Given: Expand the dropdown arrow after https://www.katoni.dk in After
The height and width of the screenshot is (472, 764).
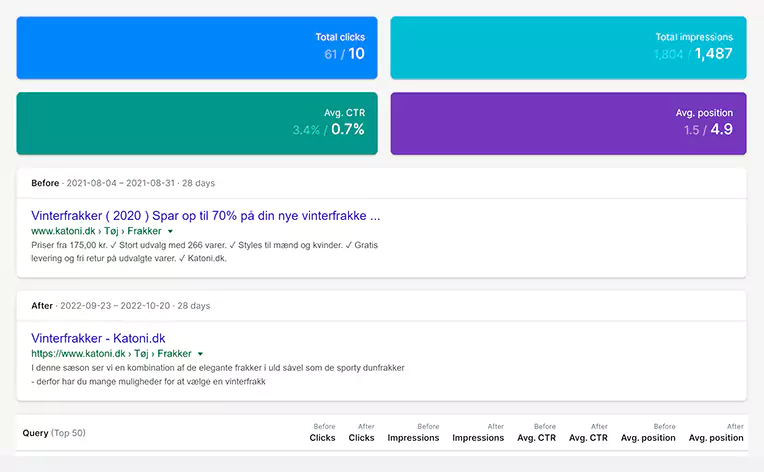Looking at the screenshot, I should point(201,354).
